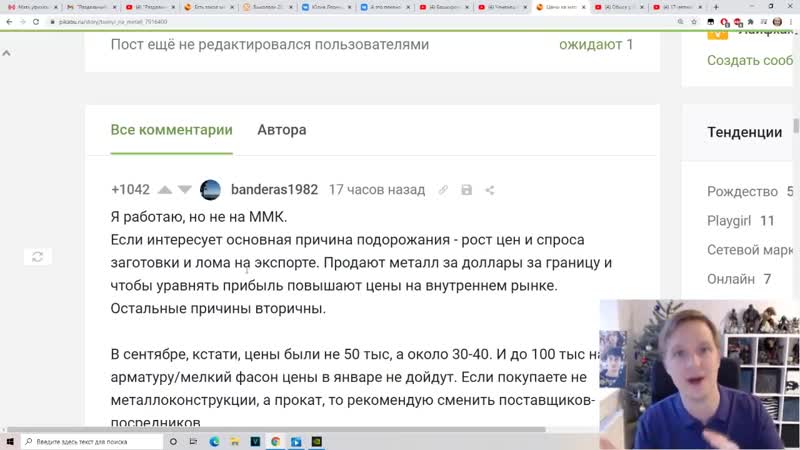Open the NVIDIA app on the taskbar

tap(316, 441)
